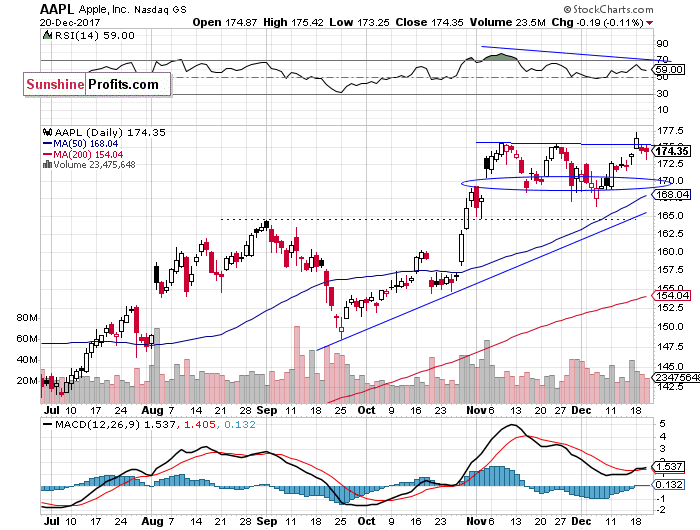Click the MACD value tag 1.537
The image size is (700, 530).
click(x=668, y=467)
